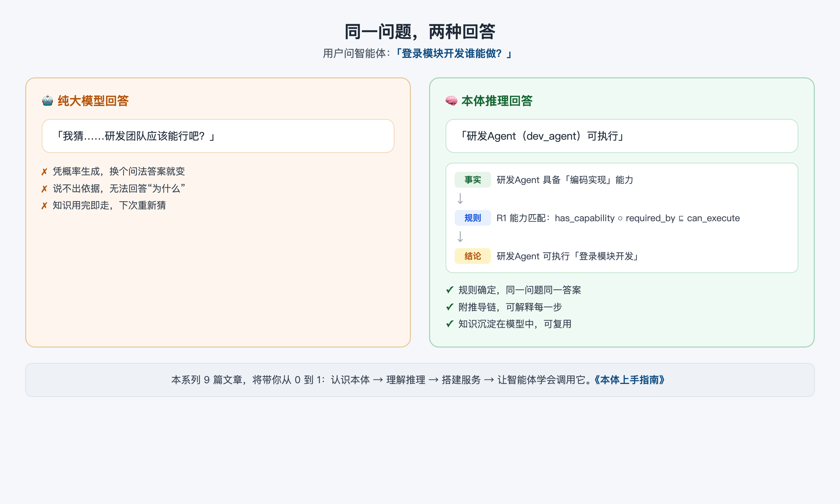Click the brain emoji icon
The height and width of the screenshot is (504, 840).
[451, 101]
